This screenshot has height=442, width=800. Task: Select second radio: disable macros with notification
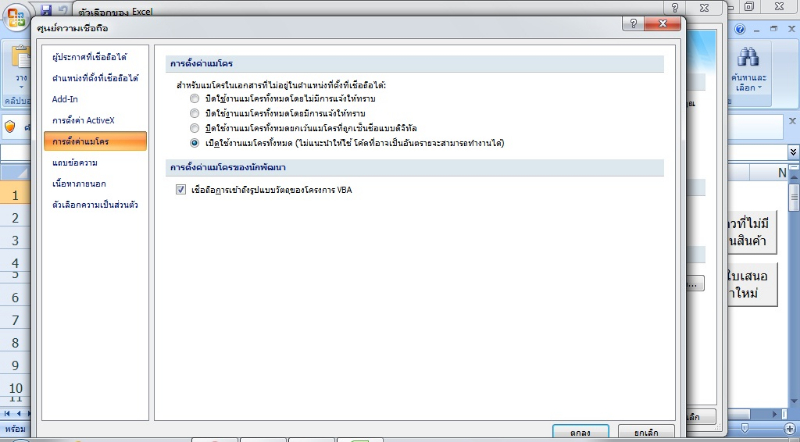[x=194, y=114]
